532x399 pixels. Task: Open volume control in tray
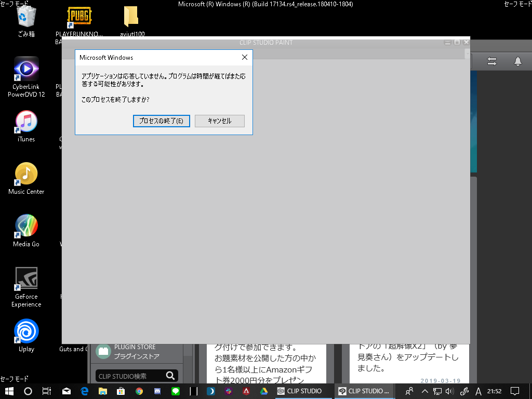[449, 391]
